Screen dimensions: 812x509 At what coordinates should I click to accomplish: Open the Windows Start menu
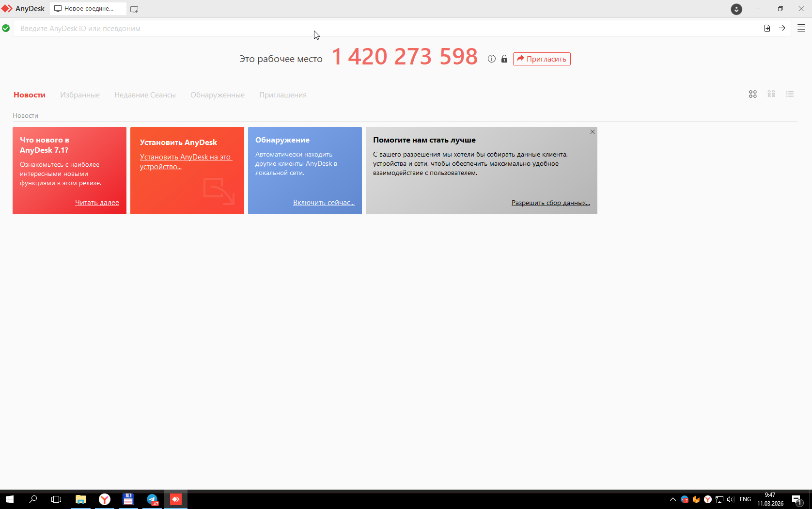[10, 499]
